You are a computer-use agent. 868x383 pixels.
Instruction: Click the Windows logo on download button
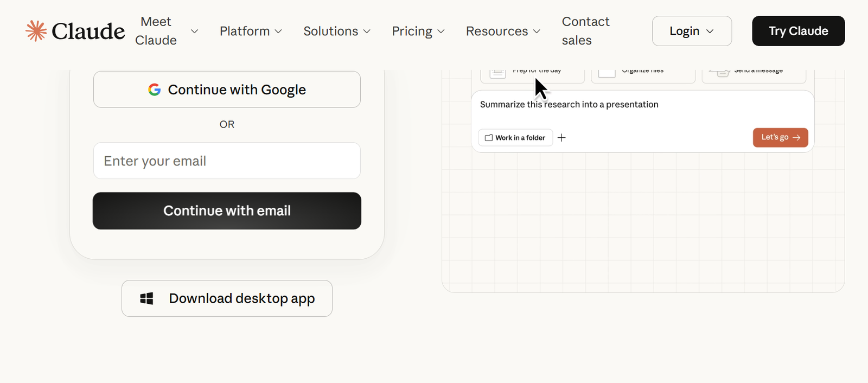[x=146, y=298]
